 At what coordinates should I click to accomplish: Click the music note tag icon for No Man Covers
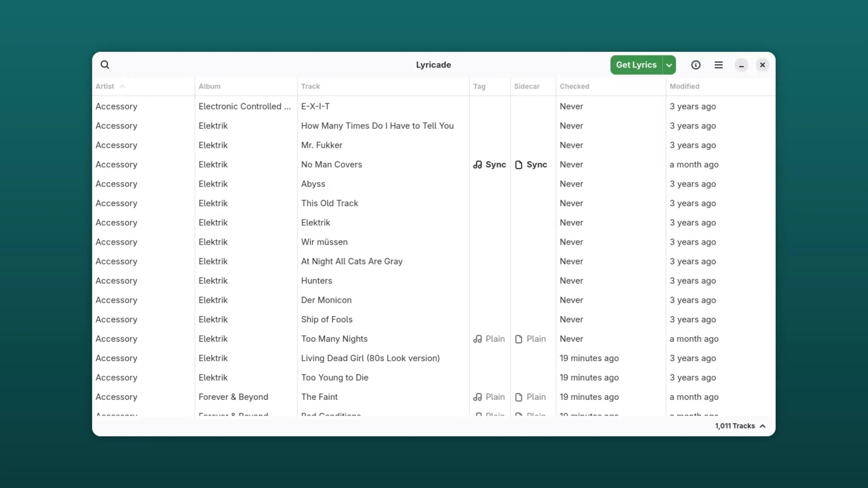(477, 165)
